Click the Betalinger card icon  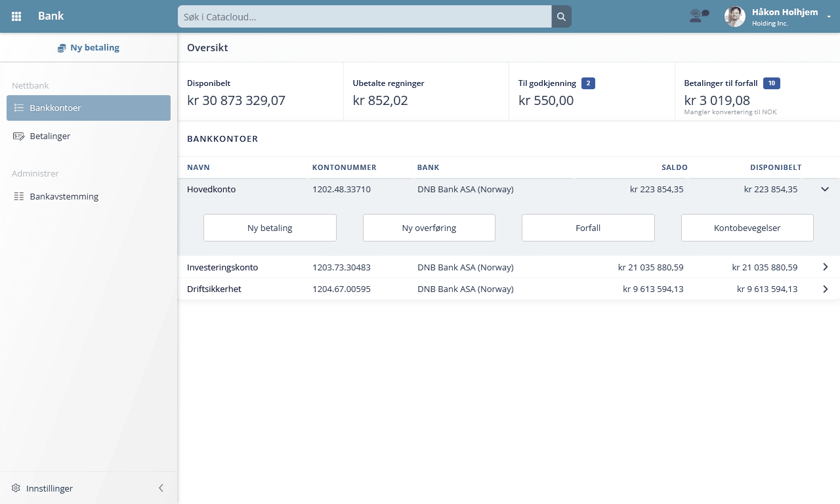coord(18,136)
